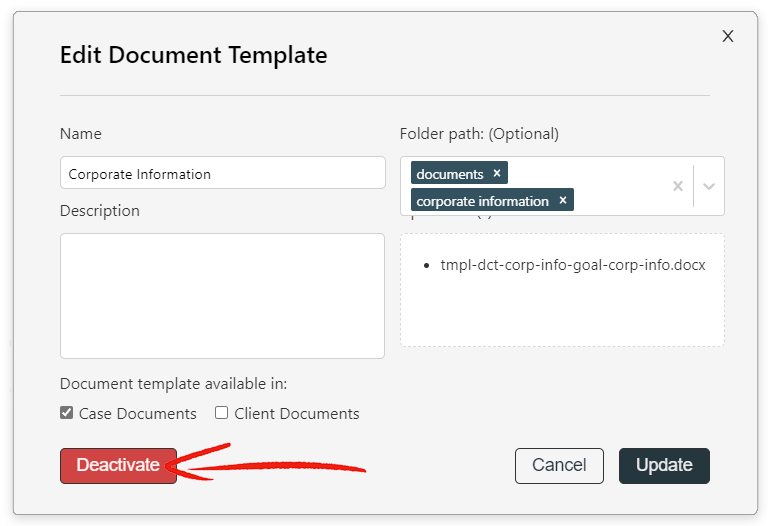
Task: Select the tmpl-dct-corp-info-goal-corp-info.docx file entry
Action: tap(573, 265)
